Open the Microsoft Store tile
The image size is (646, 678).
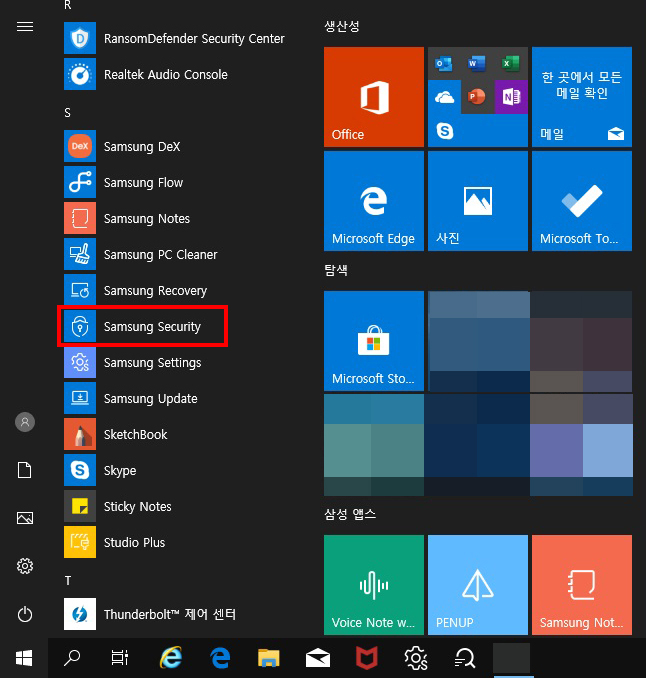374,341
